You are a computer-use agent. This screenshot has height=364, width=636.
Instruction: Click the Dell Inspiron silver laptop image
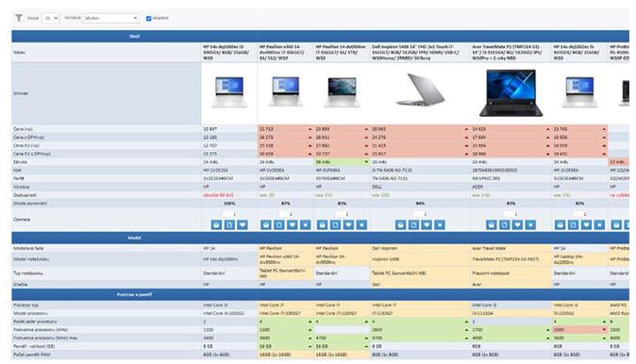(x=420, y=90)
